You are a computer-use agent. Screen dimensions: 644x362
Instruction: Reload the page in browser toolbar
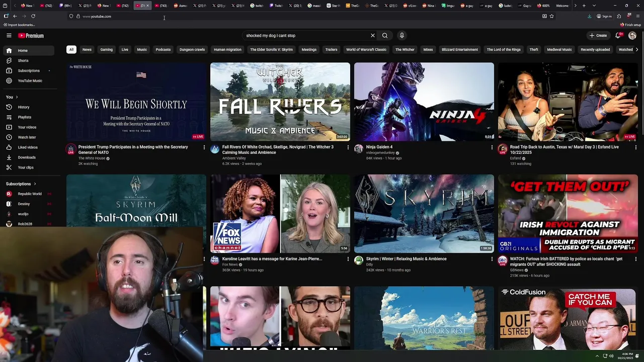coord(33,16)
